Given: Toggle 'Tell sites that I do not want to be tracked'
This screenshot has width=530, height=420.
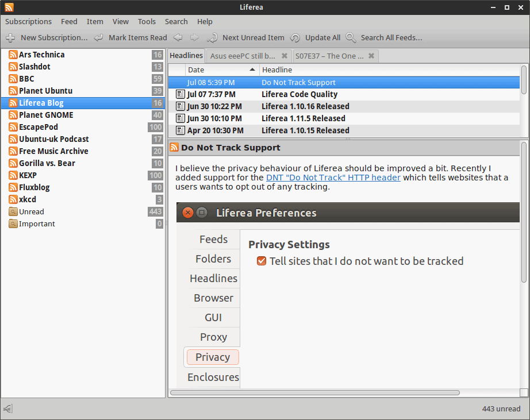Looking at the screenshot, I should click(x=262, y=261).
